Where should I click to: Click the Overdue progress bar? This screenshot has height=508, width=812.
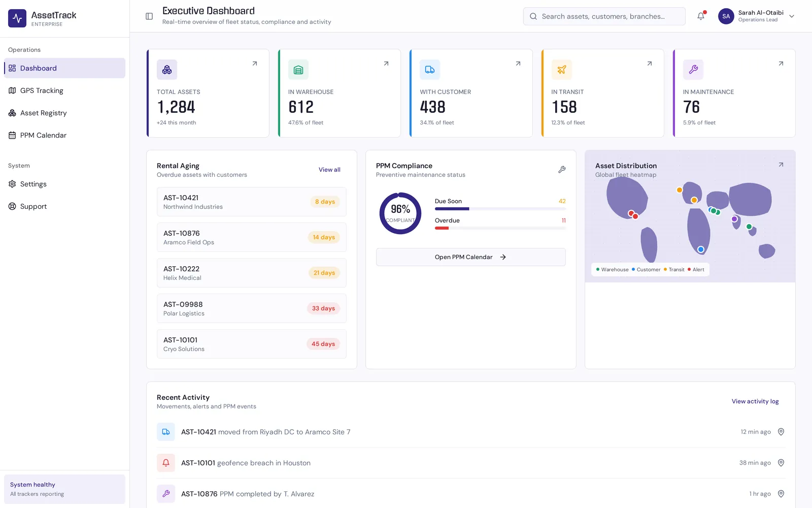pyautogui.click(x=500, y=228)
